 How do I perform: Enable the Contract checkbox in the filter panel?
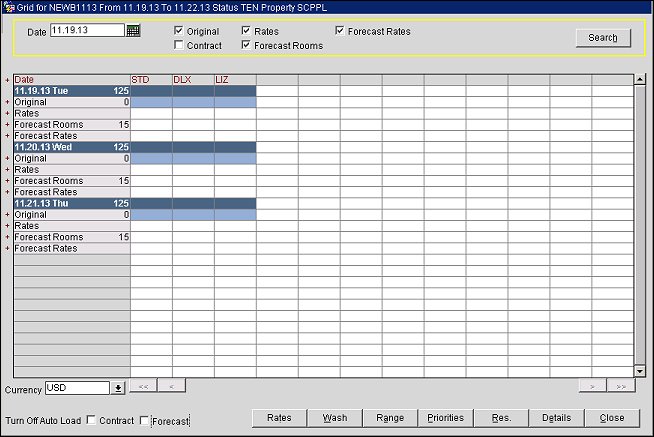[x=179, y=45]
